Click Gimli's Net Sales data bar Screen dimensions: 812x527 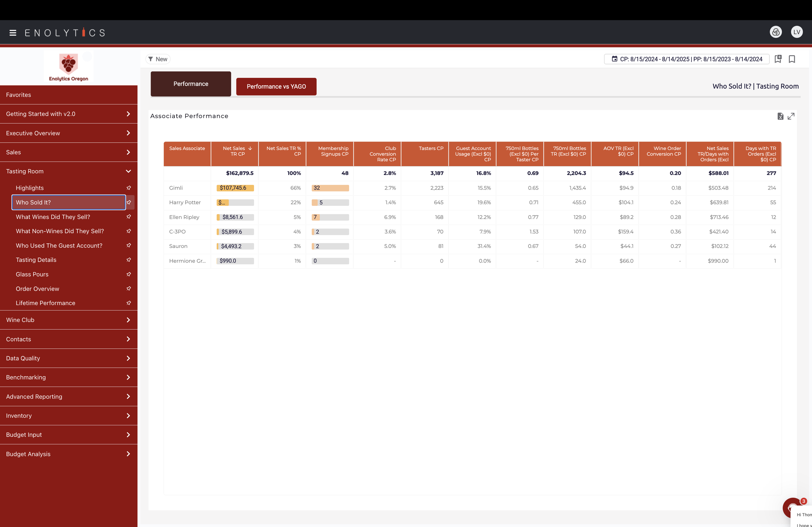pos(235,188)
